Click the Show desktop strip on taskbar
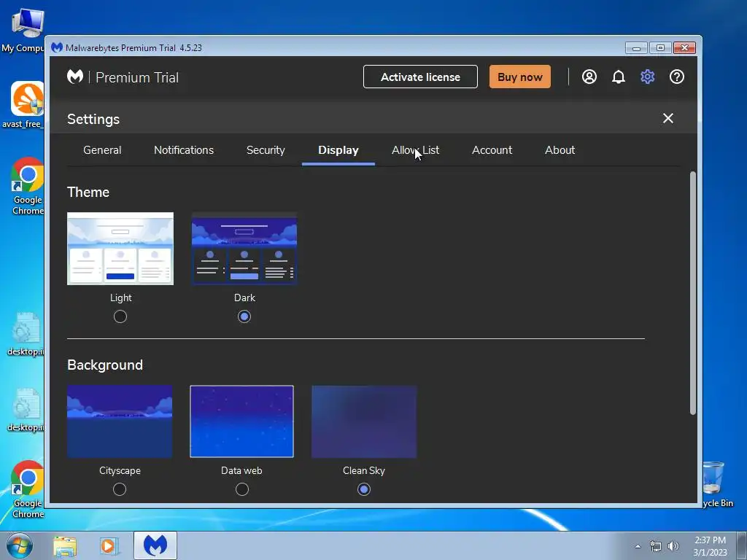Viewport: 747px width, 560px height. pos(743,545)
